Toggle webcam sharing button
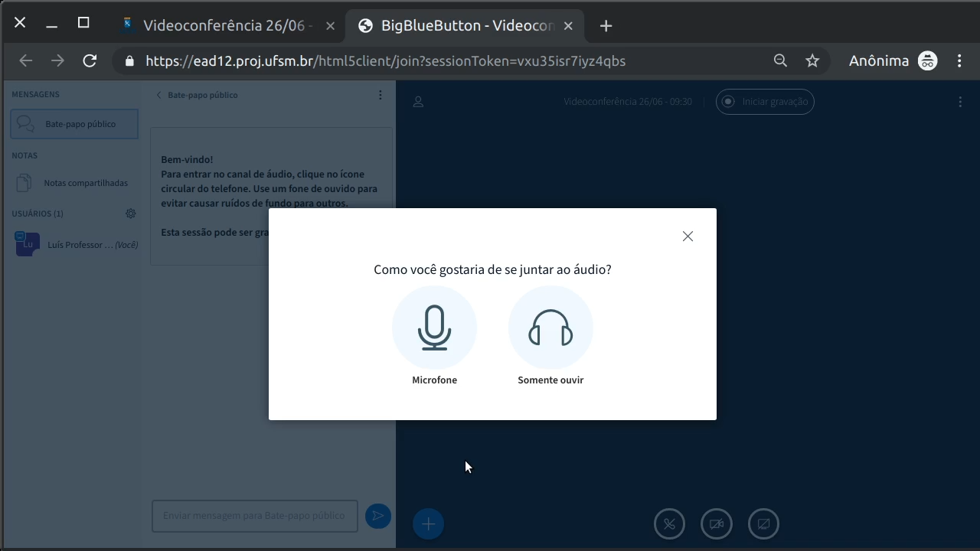This screenshot has height=551, width=980. click(x=717, y=524)
